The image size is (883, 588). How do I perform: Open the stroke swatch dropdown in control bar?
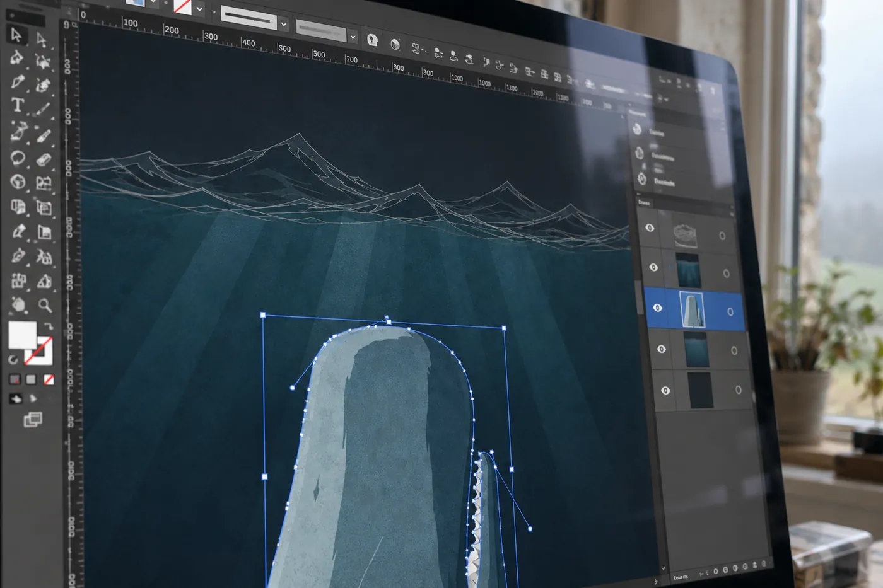(199, 9)
